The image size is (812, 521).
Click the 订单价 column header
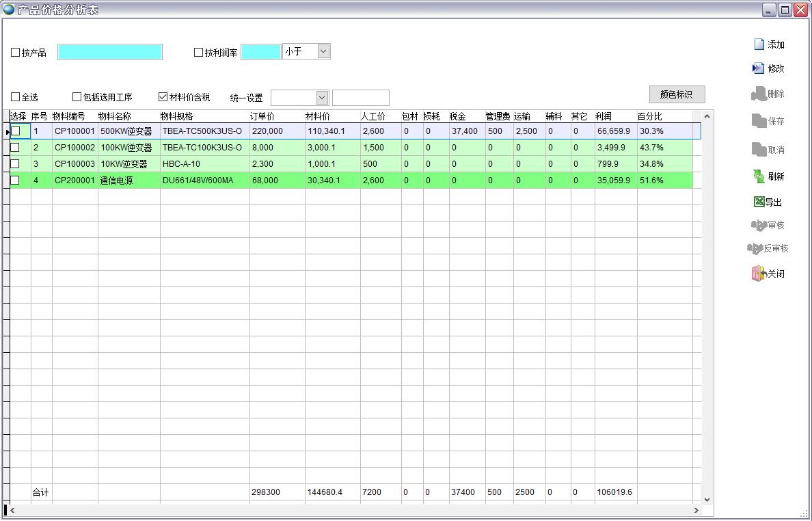pos(262,116)
